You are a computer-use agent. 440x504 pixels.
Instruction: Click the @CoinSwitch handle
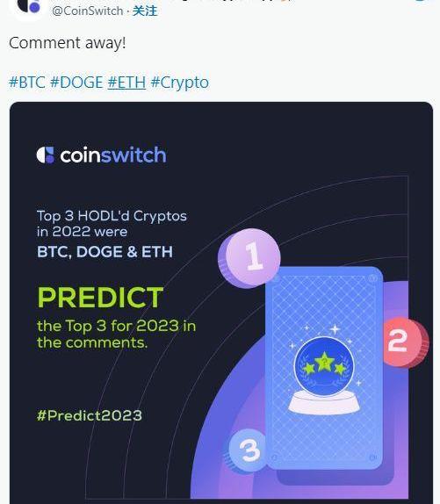(x=88, y=11)
